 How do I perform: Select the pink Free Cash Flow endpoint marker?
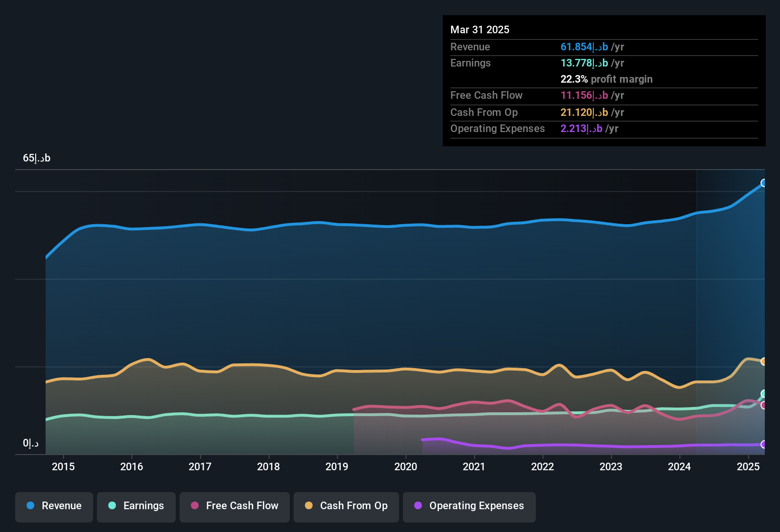764,405
